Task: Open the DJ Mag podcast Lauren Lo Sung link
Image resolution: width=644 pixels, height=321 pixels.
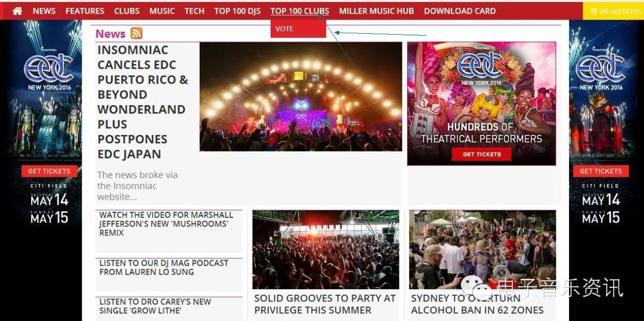Action: (x=164, y=267)
